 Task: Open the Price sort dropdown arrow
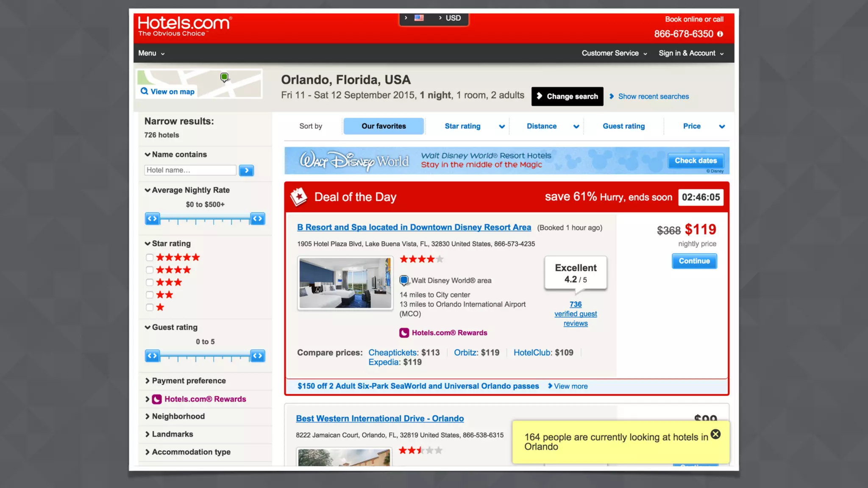[x=722, y=126]
